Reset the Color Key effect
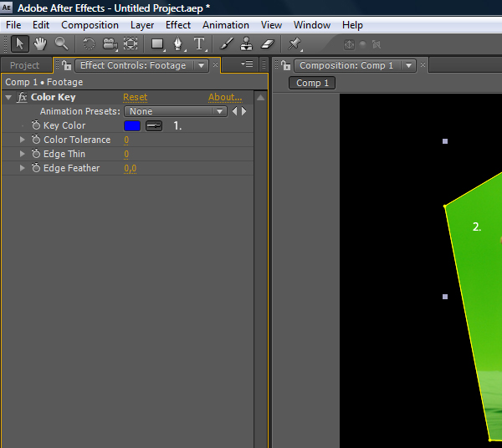 click(135, 97)
